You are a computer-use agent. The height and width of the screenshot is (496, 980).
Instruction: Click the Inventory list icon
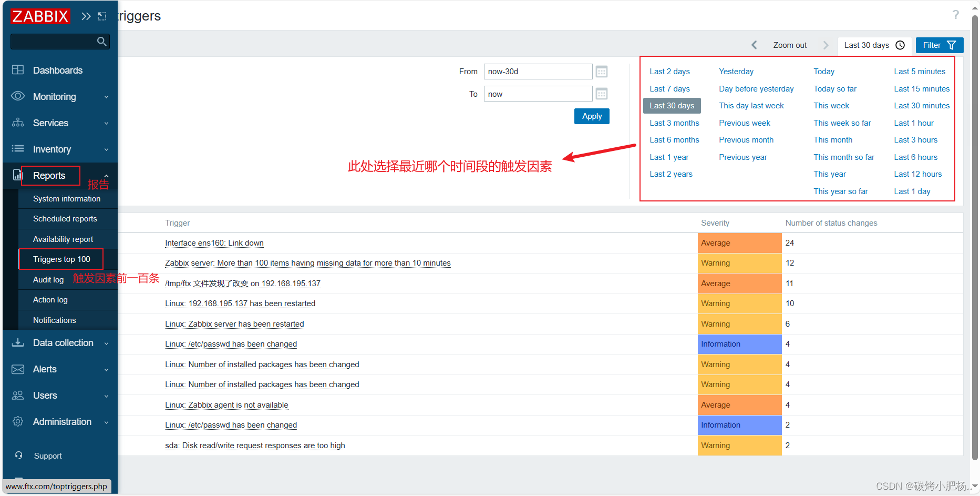pos(18,149)
